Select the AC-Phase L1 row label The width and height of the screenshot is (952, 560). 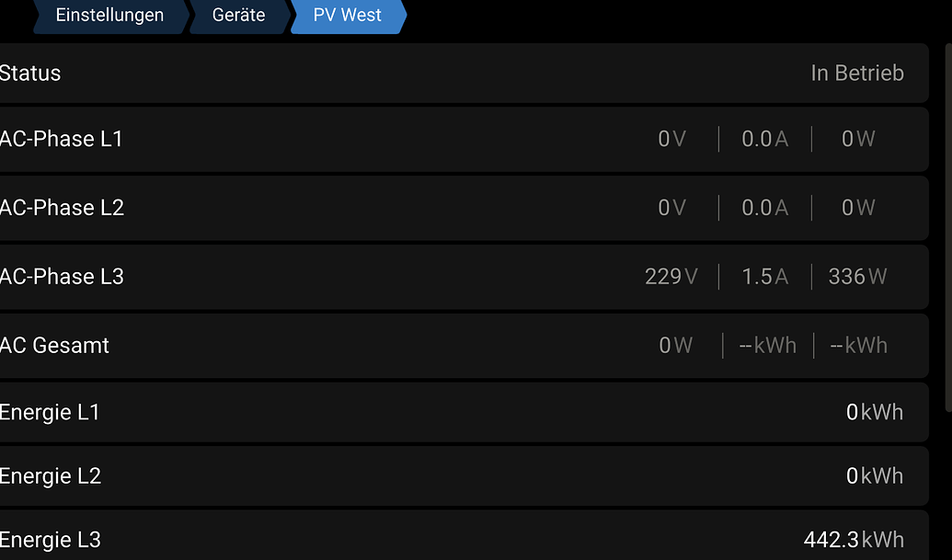coord(62,139)
